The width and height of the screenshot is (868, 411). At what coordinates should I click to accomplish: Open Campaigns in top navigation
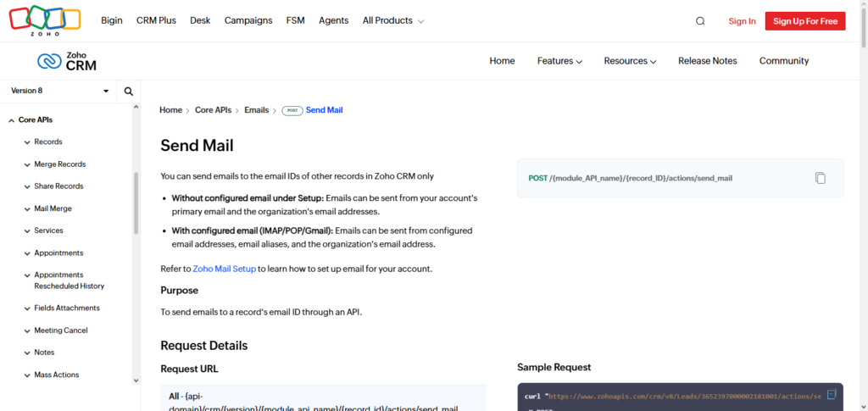(248, 20)
